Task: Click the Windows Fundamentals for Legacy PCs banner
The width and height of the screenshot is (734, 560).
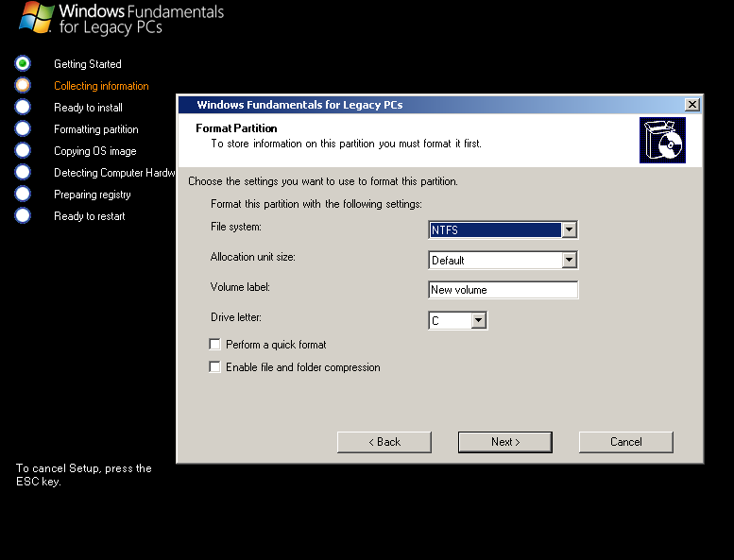Action: click(x=121, y=19)
